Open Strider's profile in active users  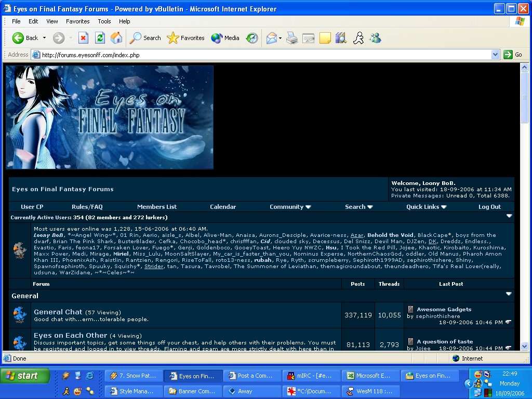(154, 267)
